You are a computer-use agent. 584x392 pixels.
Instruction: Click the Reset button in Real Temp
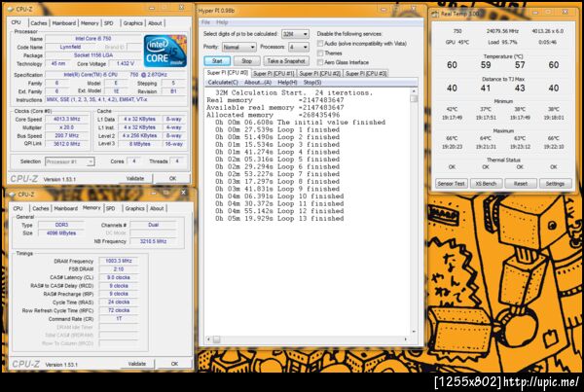point(521,184)
